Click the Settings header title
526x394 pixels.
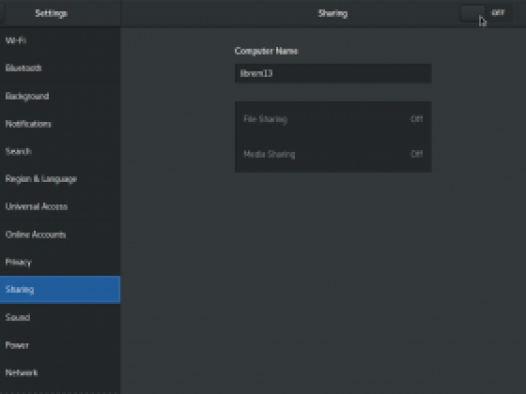(x=51, y=13)
